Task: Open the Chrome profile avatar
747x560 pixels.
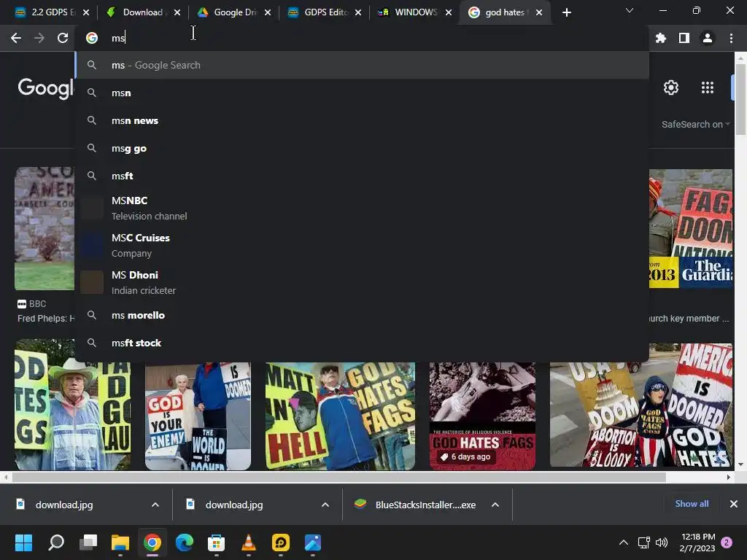Action: click(x=708, y=38)
